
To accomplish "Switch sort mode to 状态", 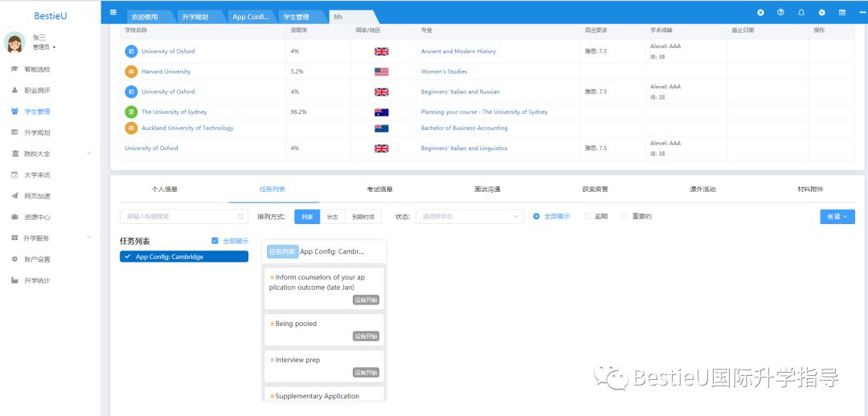I will point(332,217).
